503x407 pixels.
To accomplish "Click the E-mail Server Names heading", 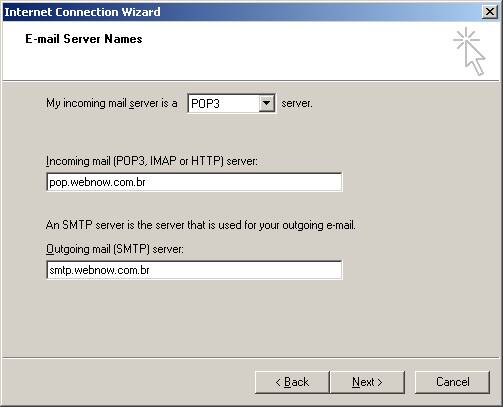I will [84, 39].
